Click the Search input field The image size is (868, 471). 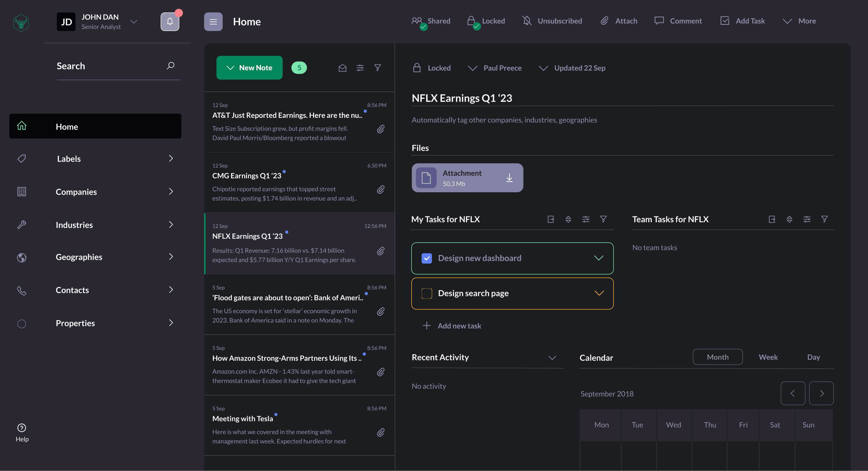click(x=110, y=66)
